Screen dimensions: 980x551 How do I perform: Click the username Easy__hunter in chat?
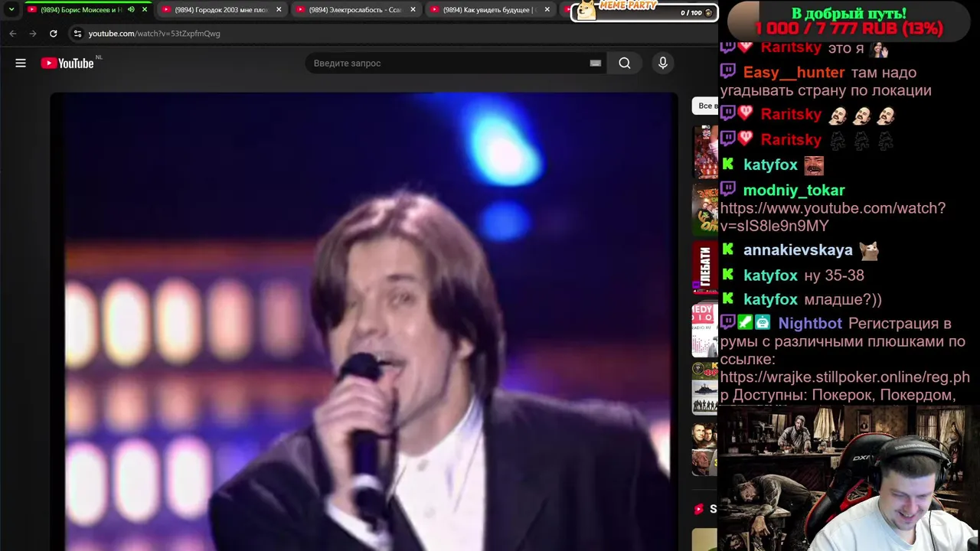pyautogui.click(x=794, y=73)
